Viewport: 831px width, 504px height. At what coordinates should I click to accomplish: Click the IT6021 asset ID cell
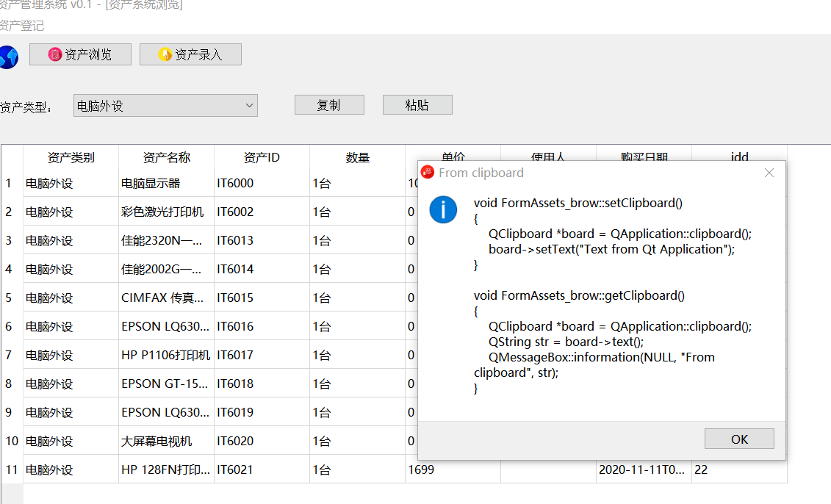tap(262, 469)
